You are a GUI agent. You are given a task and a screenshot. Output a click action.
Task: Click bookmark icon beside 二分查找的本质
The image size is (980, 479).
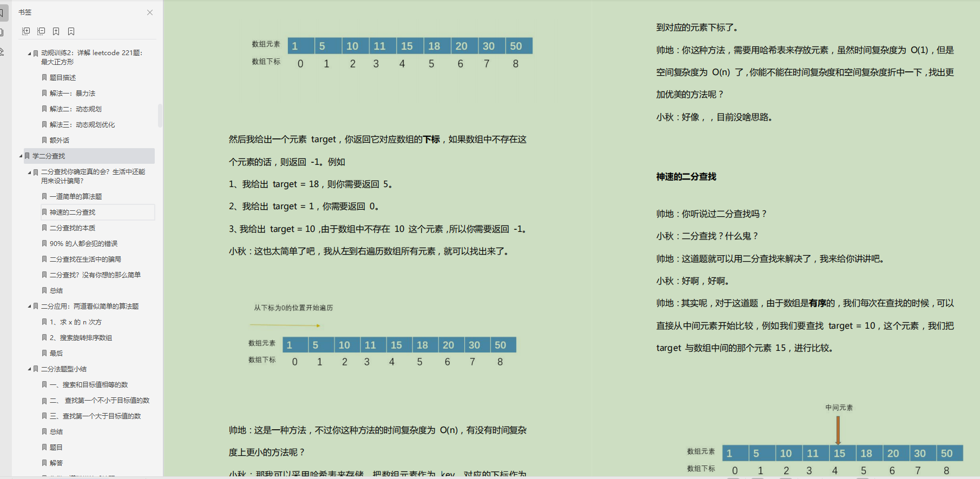pyautogui.click(x=44, y=228)
